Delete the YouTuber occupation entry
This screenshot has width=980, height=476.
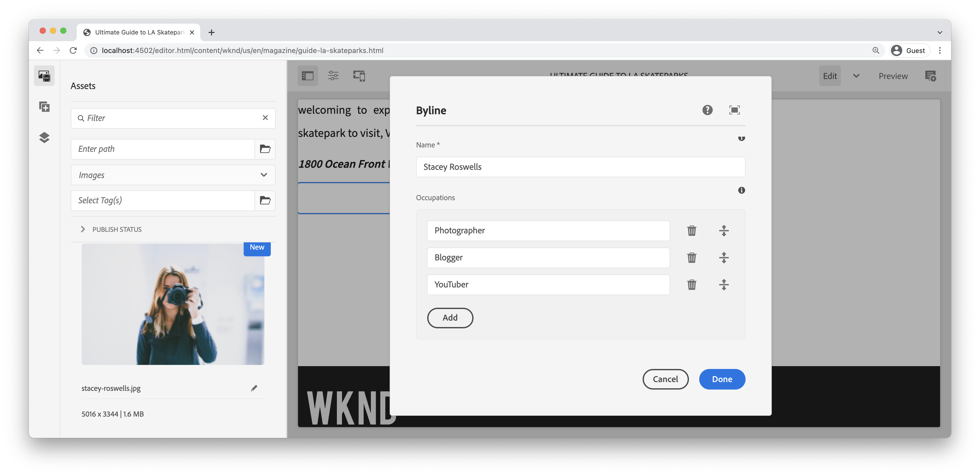pyautogui.click(x=692, y=285)
